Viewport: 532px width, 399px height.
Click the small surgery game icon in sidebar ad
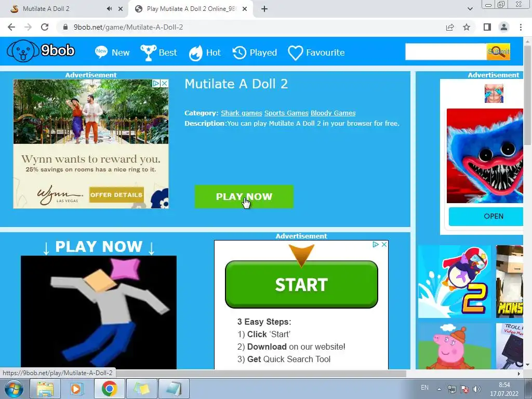(x=494, y=94)
